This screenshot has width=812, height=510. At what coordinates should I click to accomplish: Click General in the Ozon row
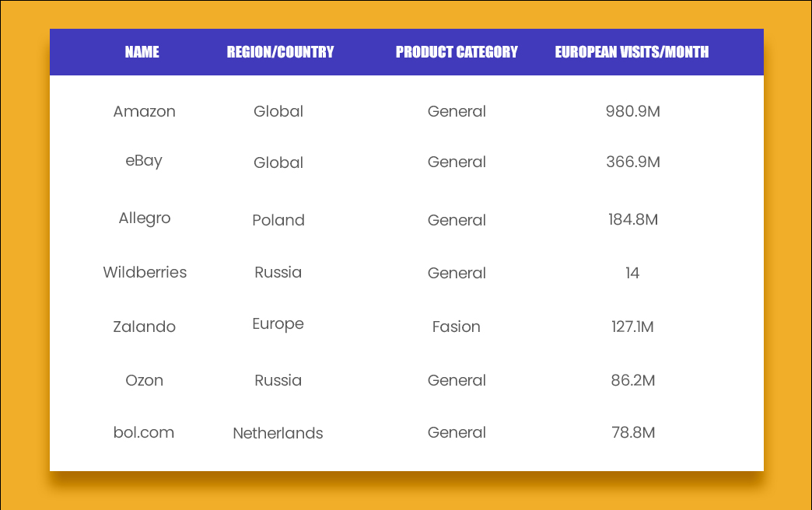[x=457, y=381]
